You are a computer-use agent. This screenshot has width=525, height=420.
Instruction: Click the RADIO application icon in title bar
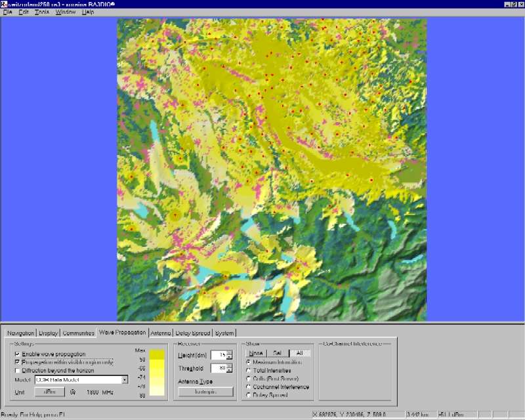(x=4, y=4)
